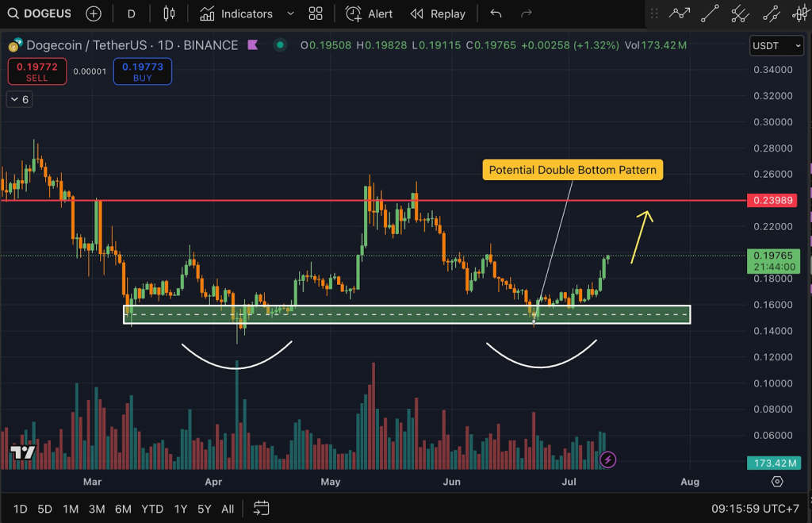The image size is (812, 523).
Task: Open chart settings gear on the price axis
Action: 777,482
